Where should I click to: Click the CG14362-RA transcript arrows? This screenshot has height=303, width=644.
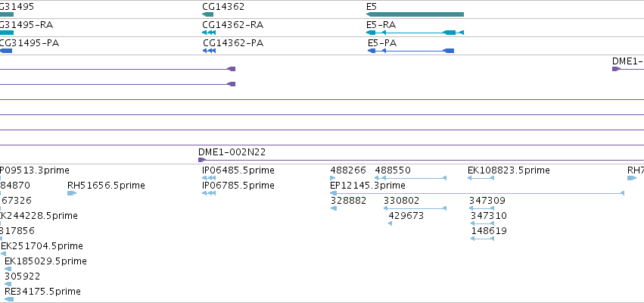click(209, 33)
